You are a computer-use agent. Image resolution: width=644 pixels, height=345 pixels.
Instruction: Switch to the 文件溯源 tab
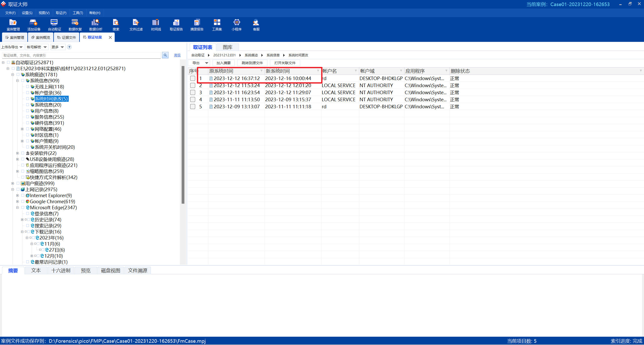pyautogui.click(x=138, y=270)
